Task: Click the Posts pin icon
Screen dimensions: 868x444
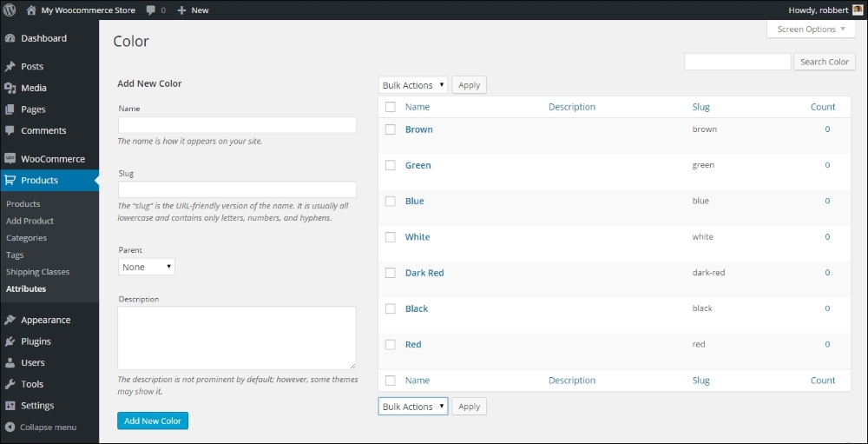Action: (10, 67)
